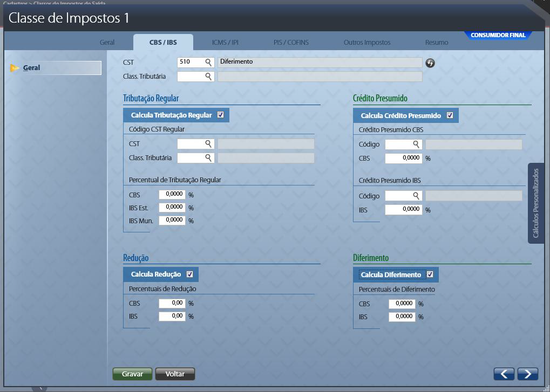Go to the next record with the right arrow
The width and height of the screenshot is (550, 392).
coord(527,374)
